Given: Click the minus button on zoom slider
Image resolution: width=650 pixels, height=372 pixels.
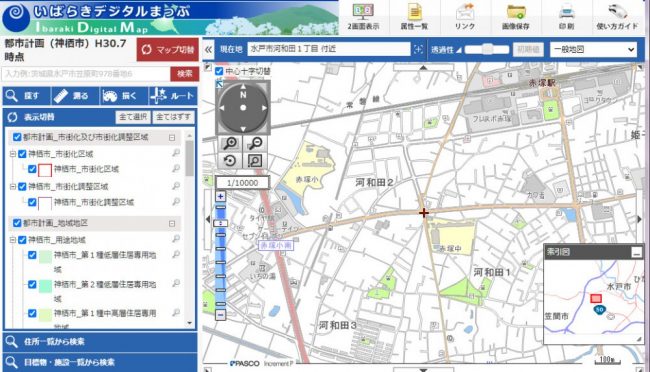Looking at the screenshot, I should 221,315.
